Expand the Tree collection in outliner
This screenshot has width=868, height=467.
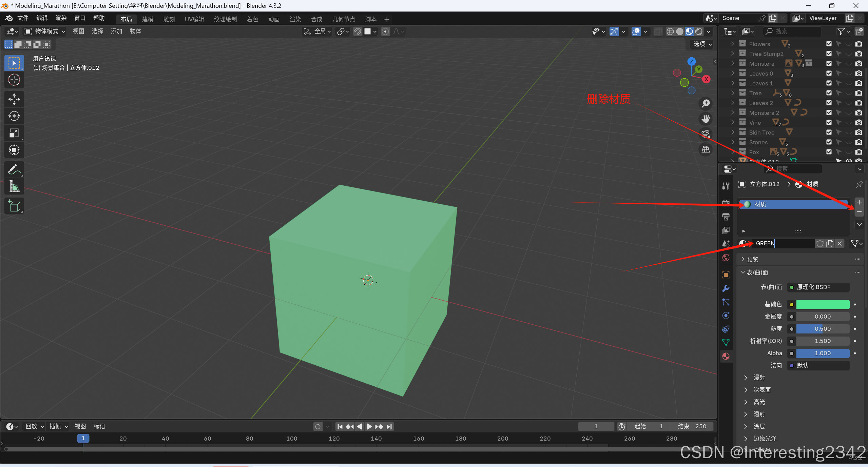click(x=733, y=93)
